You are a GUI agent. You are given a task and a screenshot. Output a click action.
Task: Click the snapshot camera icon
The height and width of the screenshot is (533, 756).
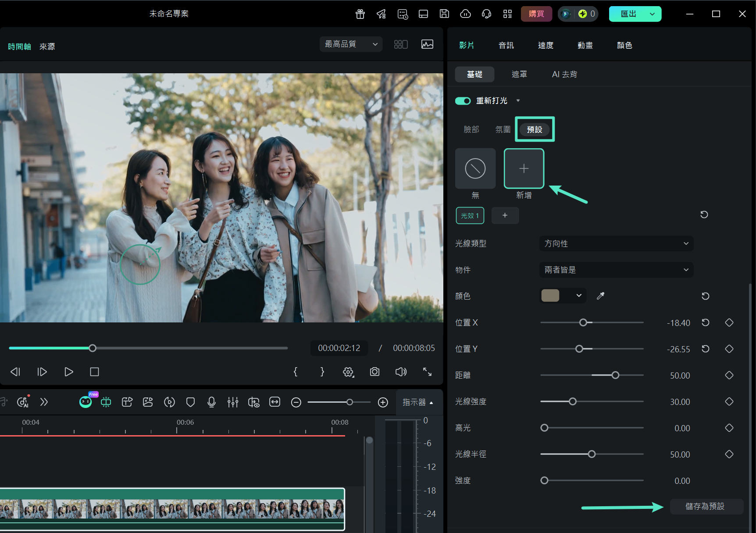(x=374, y=372)
